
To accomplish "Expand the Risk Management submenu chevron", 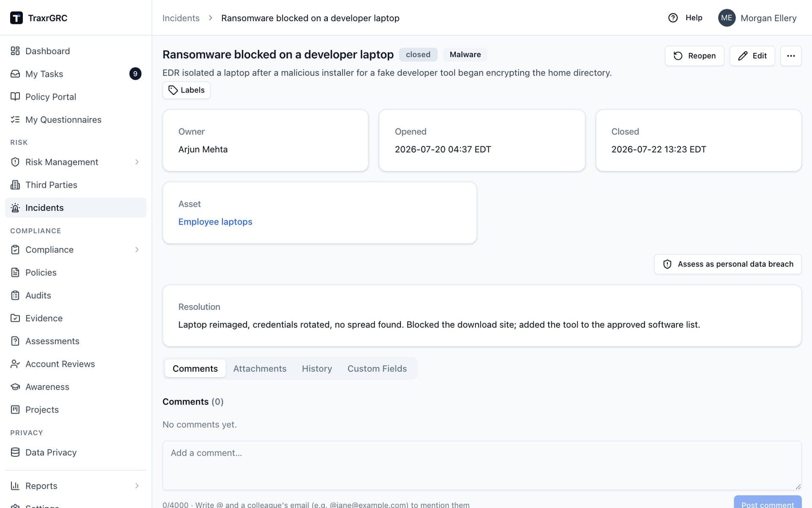I will [137, 162].
